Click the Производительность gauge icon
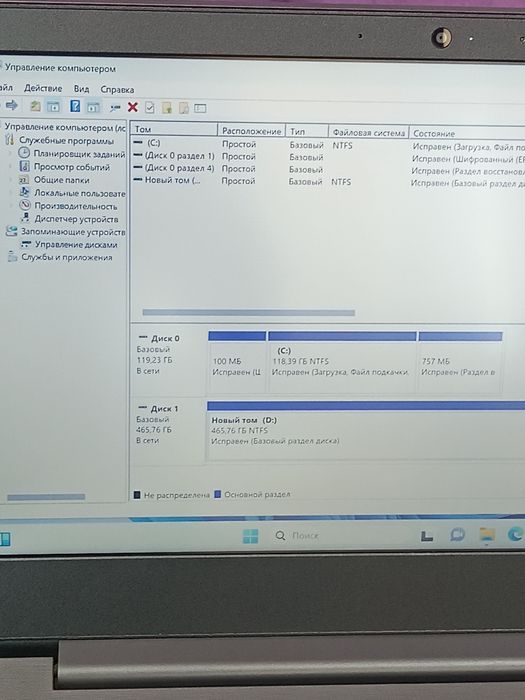 (x=25, y=205)
